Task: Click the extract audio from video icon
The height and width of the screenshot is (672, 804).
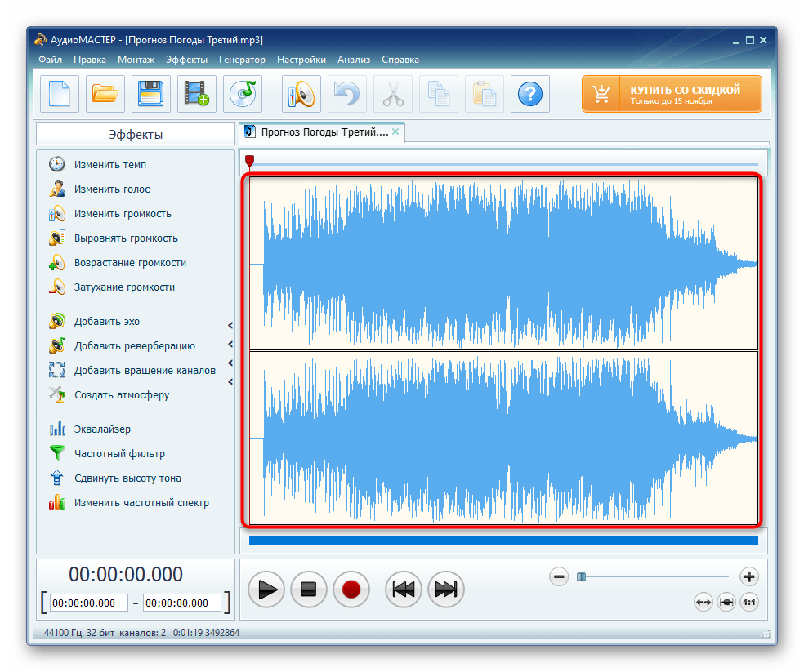Action: point(197,93)
